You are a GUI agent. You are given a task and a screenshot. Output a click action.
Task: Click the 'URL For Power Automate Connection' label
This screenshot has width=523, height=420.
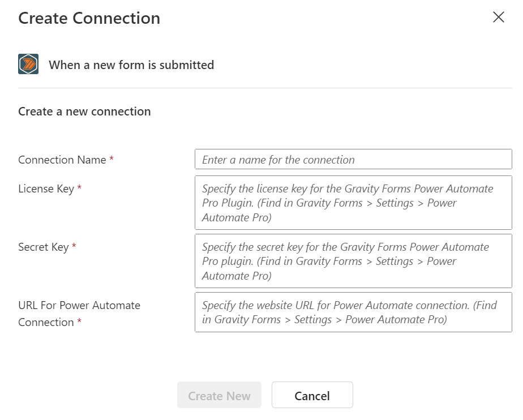click(x=79, y=314)
